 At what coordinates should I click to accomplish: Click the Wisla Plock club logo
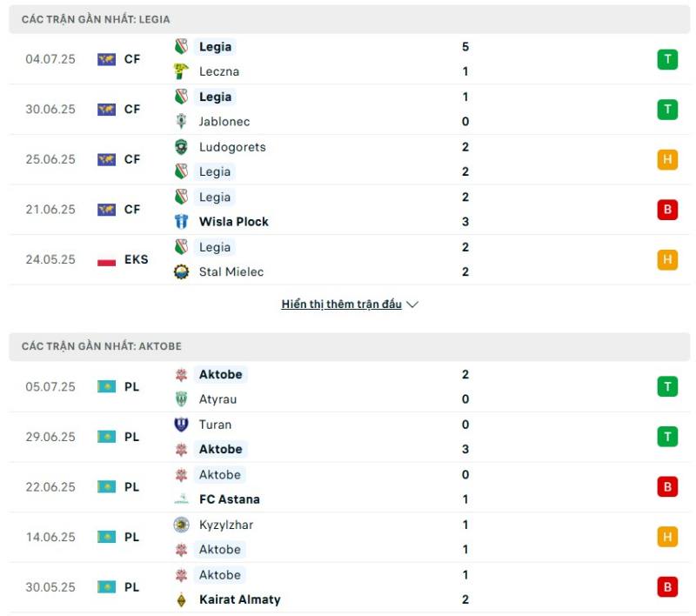pos(181,222)
